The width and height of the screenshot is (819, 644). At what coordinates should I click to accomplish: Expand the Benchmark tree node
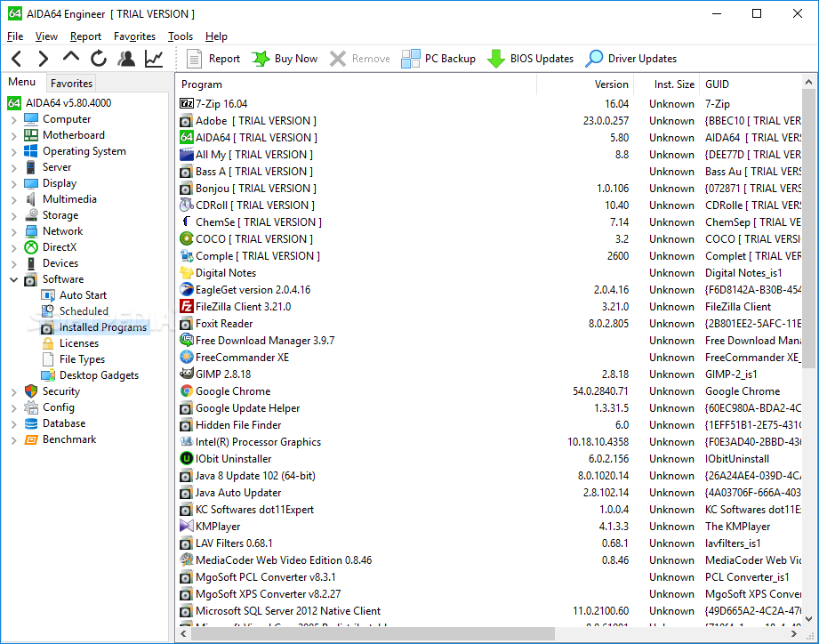(14, 440)
